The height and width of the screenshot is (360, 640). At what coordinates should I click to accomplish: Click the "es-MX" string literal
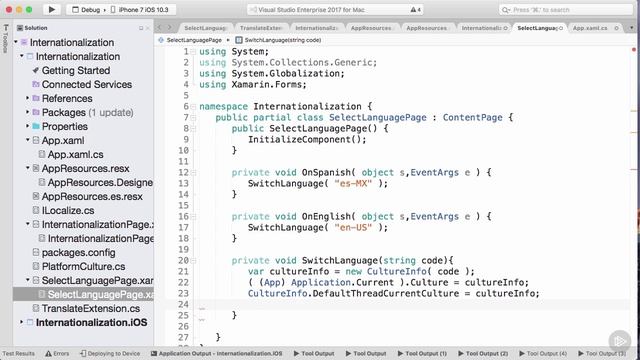pos(353,183)
